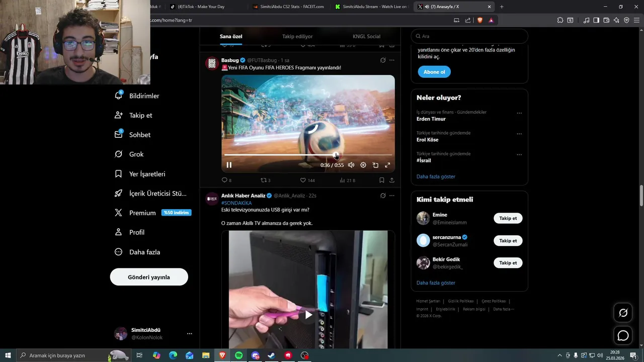Screen dimensions: 644x362
Task: Like the Basbug post with 144 likes
Action: [307, 180]
